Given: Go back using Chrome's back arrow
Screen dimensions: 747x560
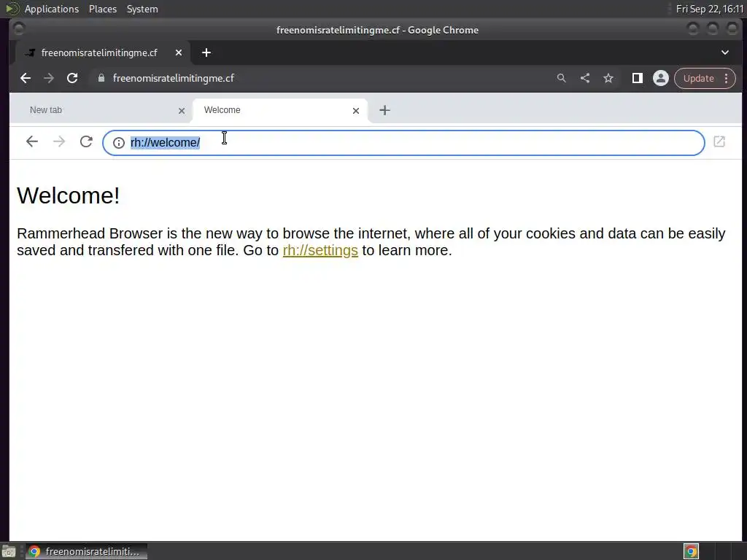Looking at the screenshot, I should click(26, 78).
